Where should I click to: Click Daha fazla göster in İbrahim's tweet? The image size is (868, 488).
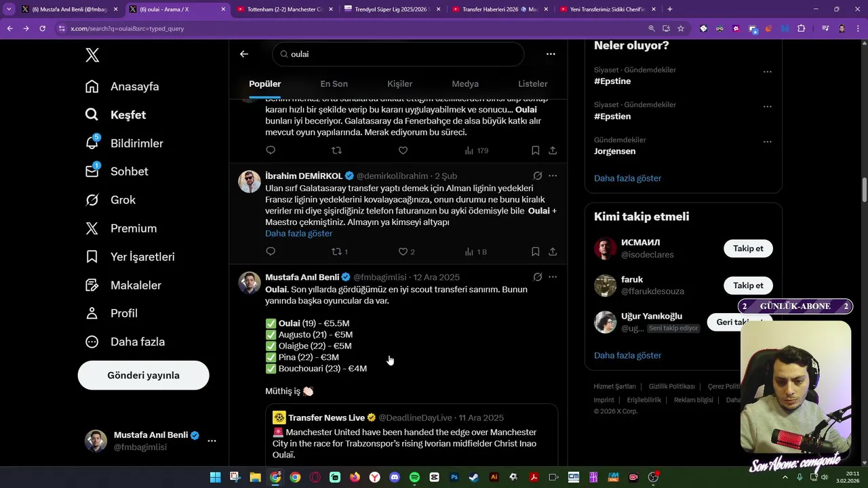click(x=298, y=233)
